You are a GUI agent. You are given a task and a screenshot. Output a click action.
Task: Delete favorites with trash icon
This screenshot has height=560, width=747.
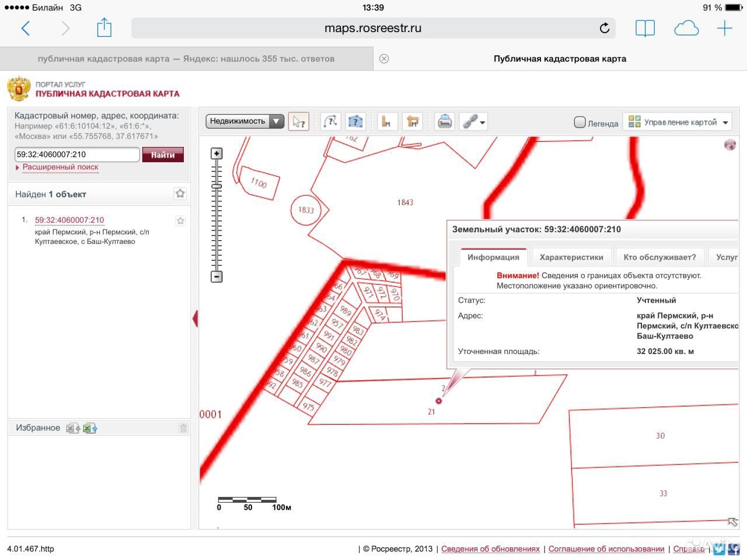(183, 428)
